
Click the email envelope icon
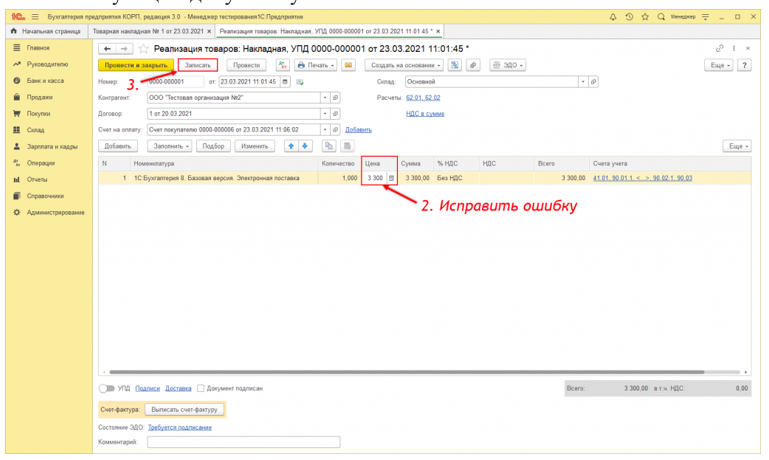coord(348,65)
